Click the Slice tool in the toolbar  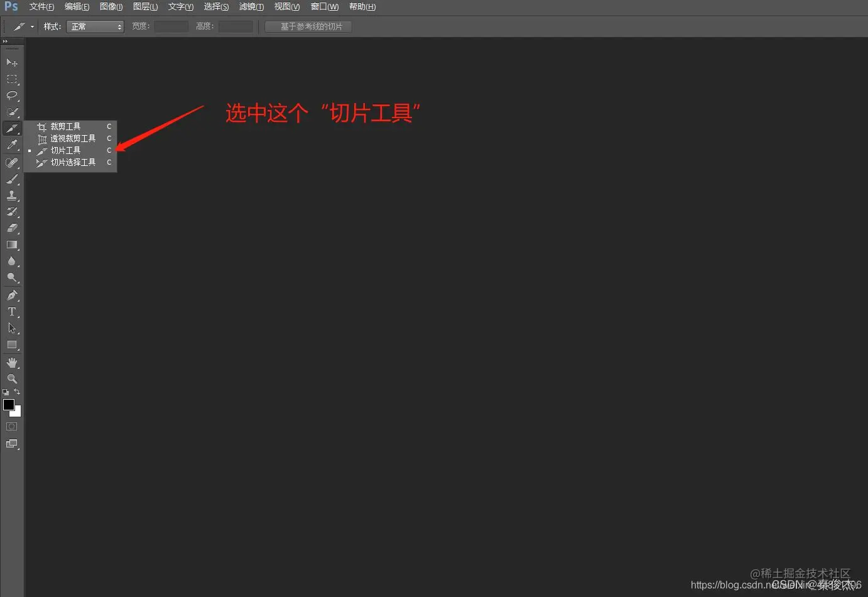(x=12, y=128)
